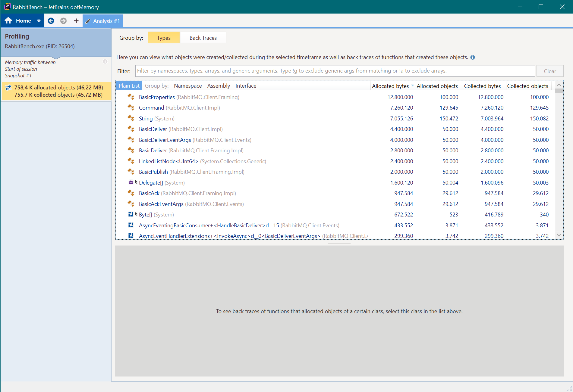Image resolution: width=573 pixels, height=392 pixels.
Task: Click the BasicAck class icon
Action: pos(131,193)
